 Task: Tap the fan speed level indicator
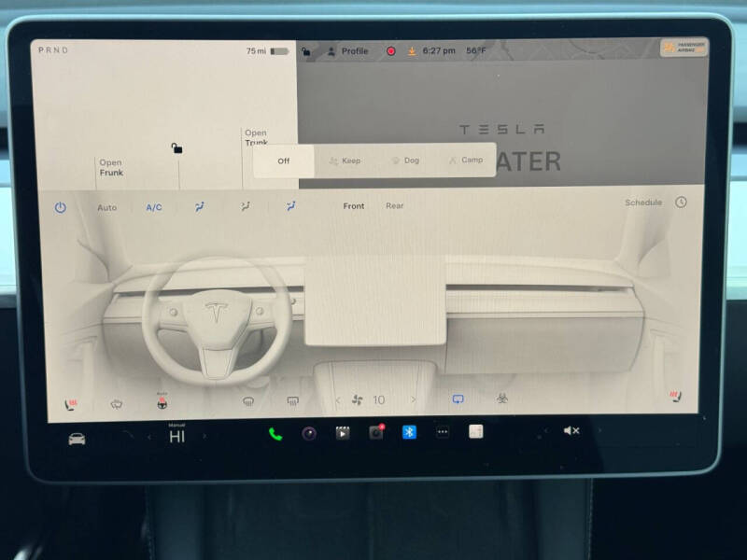(376, 399)
